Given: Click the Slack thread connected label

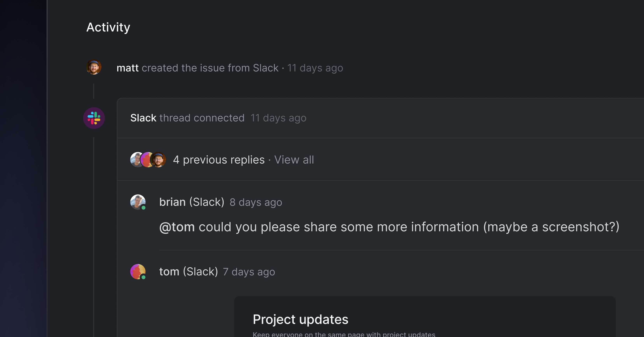Looking at the screenshot, I should click(x=187, y=118).
